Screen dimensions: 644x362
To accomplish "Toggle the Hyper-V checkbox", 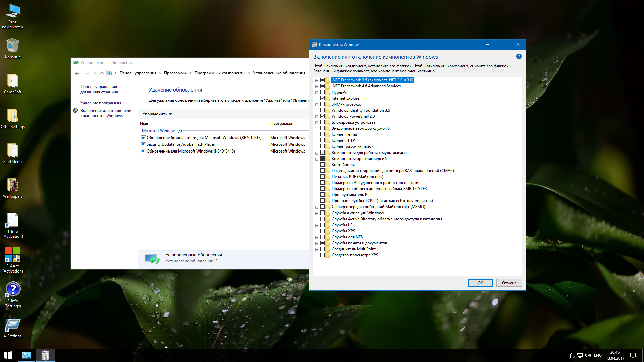I will tap(322, 92).
